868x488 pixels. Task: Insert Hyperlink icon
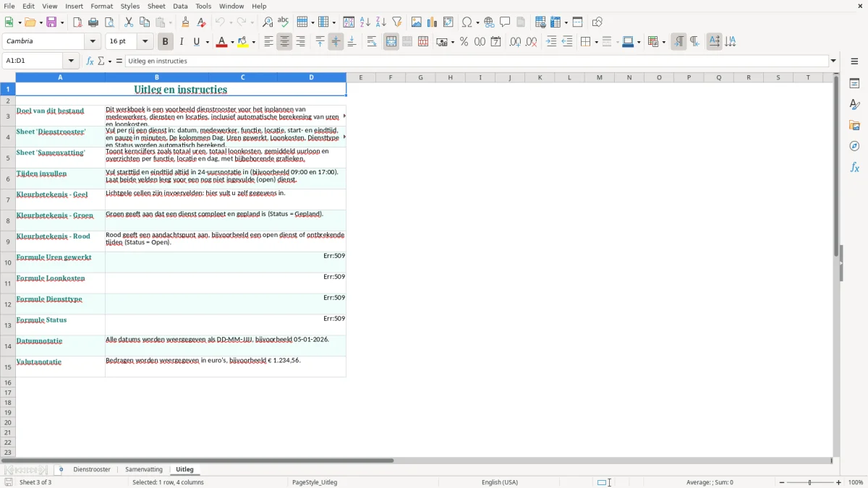point(489,22)
